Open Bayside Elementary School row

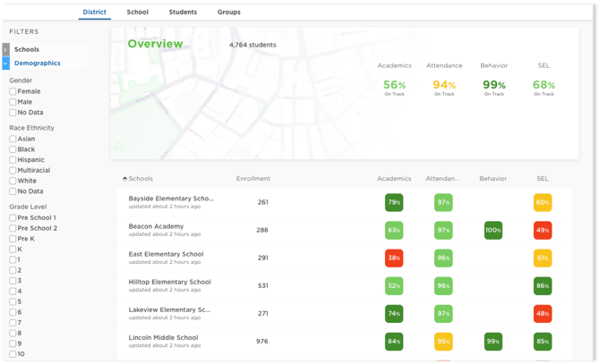click(171, 199)
